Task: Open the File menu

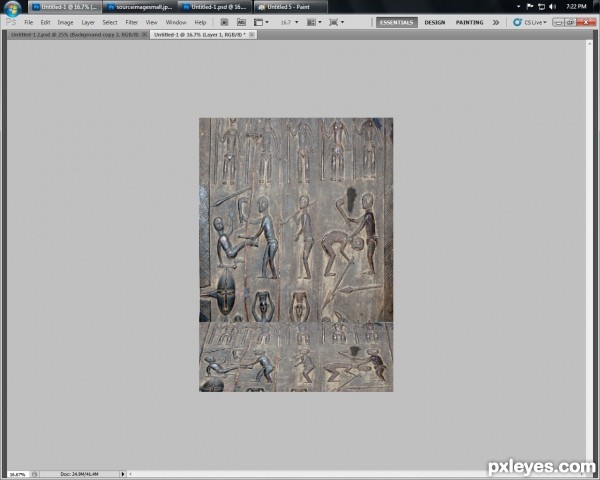Action: click(28, 22)
